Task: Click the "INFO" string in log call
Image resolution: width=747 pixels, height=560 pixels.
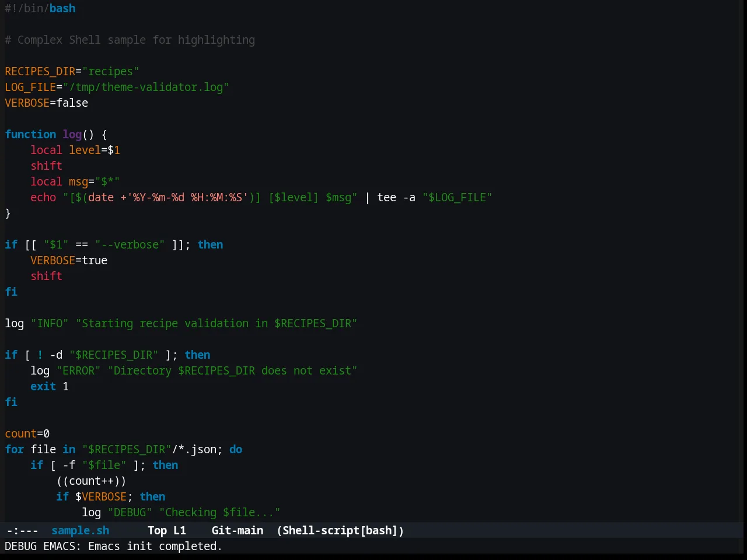Action: 50,323
